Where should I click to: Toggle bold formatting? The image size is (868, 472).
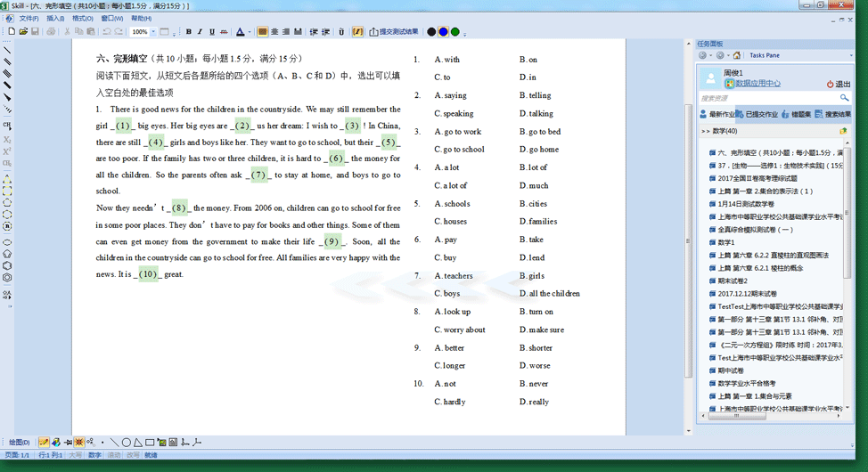(188, 32)
